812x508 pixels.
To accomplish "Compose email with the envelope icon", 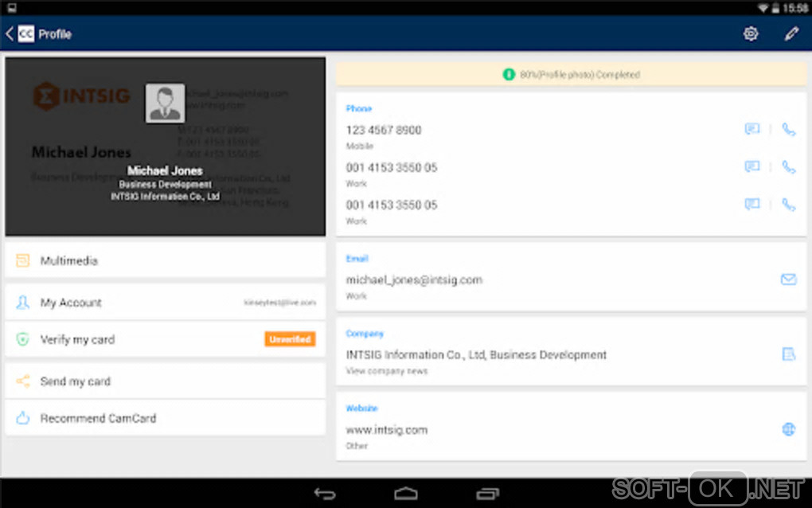I will point(788,279).
